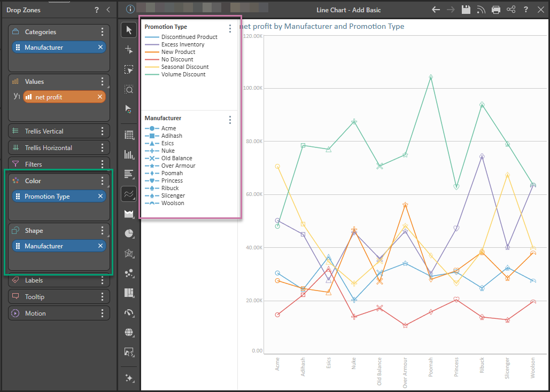Select the arrow pointer tool
The width and height of the screenshot is (550, 392).
pyautogui.click(x=129, y=30)
